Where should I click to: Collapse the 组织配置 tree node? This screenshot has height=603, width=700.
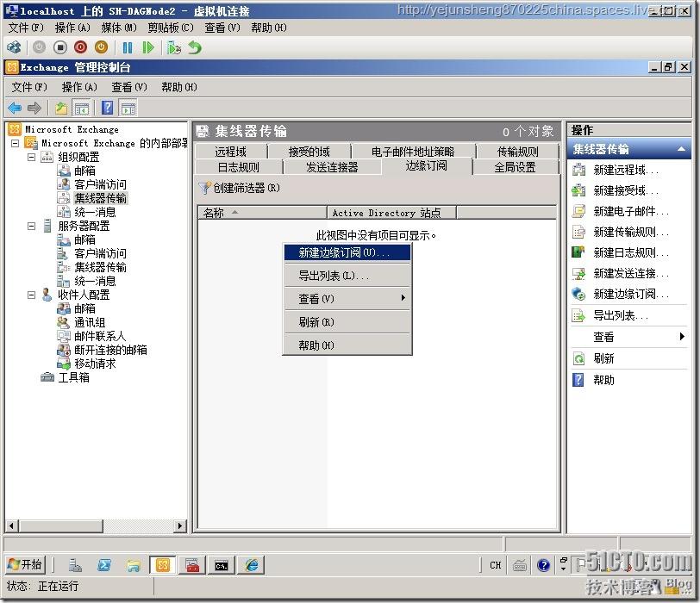pos(31,157)
